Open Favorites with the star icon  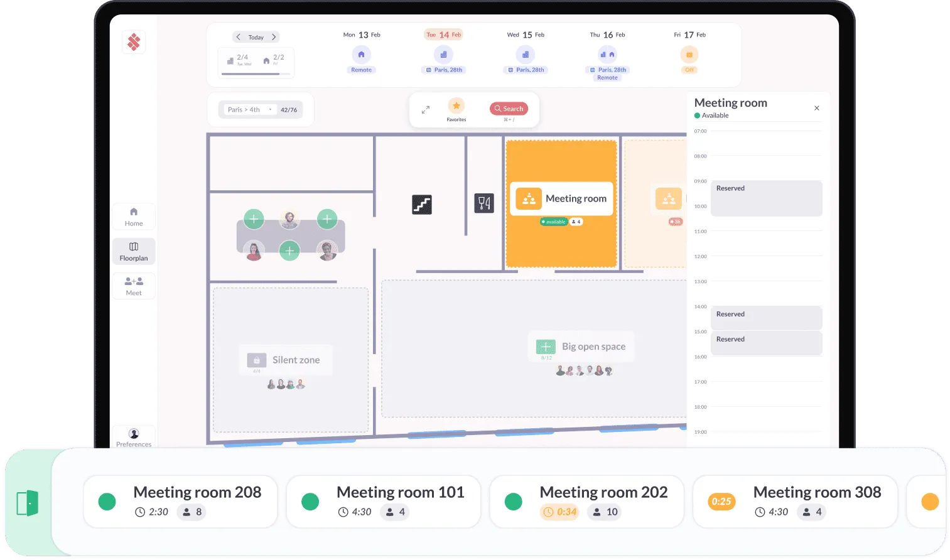(x=456, y=105)
